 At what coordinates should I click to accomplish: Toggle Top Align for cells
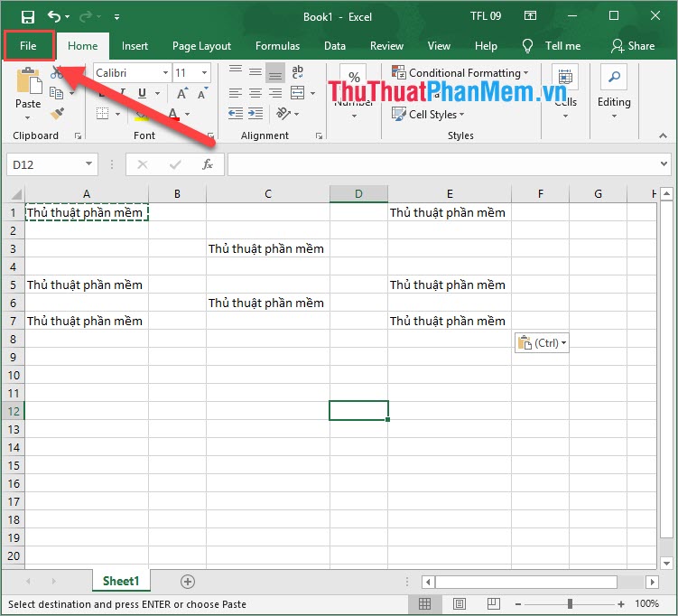point(236,71)
